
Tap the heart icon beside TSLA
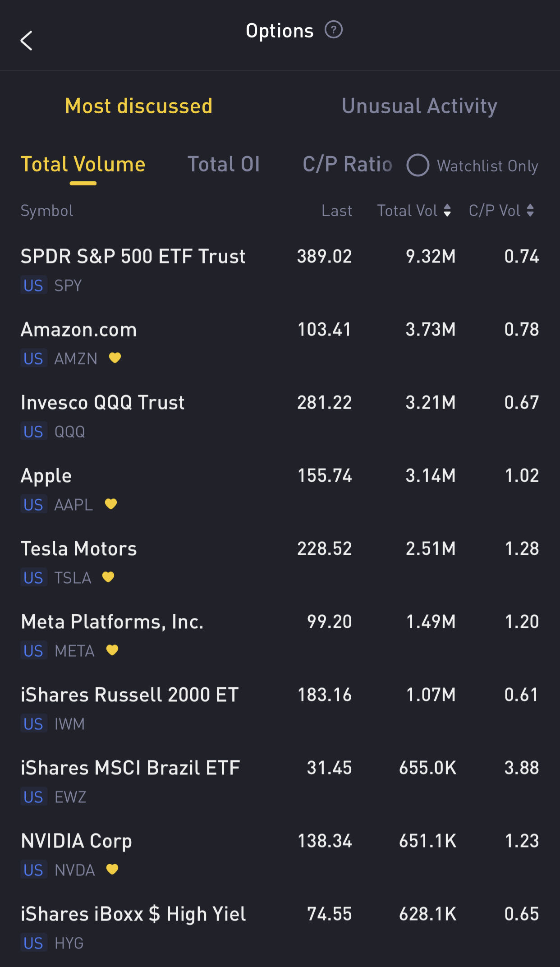point(108,577)
